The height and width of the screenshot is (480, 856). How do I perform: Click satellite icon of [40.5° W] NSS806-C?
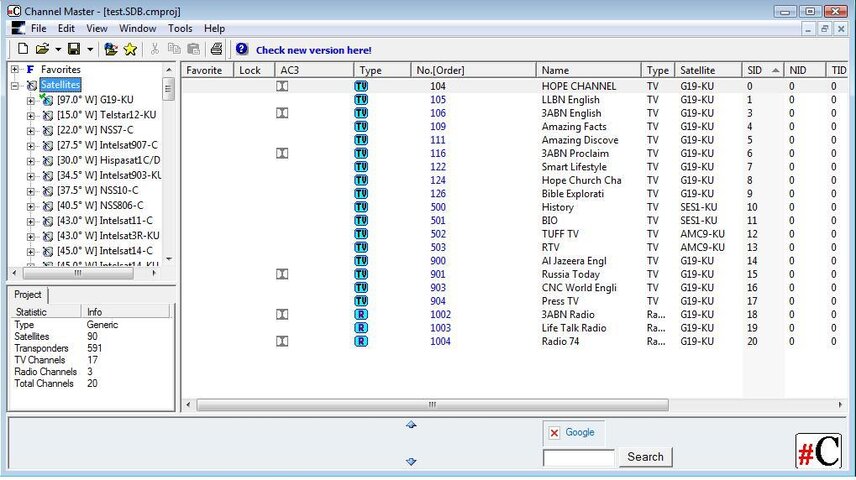tap(48, 206)
